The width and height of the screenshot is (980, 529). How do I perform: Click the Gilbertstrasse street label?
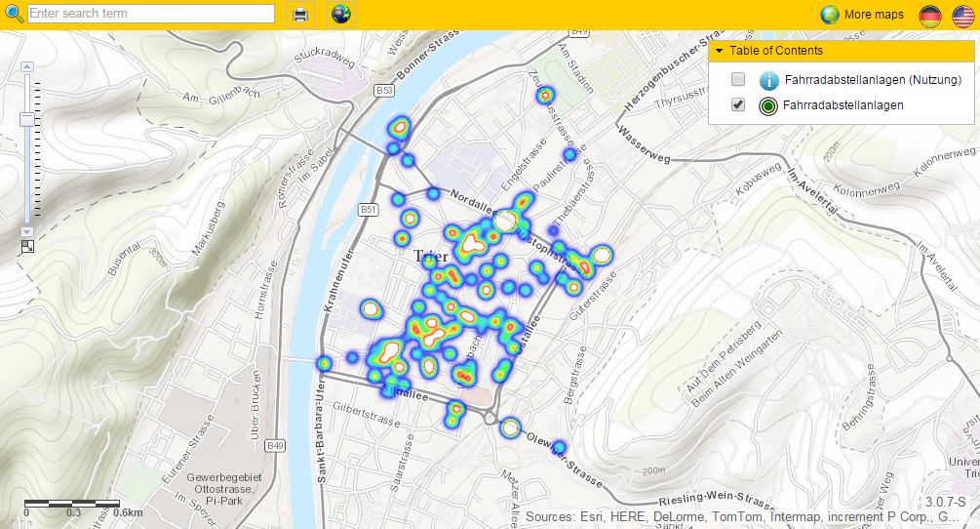(367, 415)
